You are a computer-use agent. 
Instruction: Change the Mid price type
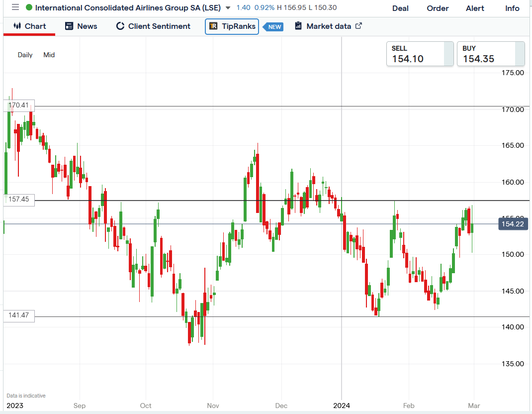click(49, 55)
